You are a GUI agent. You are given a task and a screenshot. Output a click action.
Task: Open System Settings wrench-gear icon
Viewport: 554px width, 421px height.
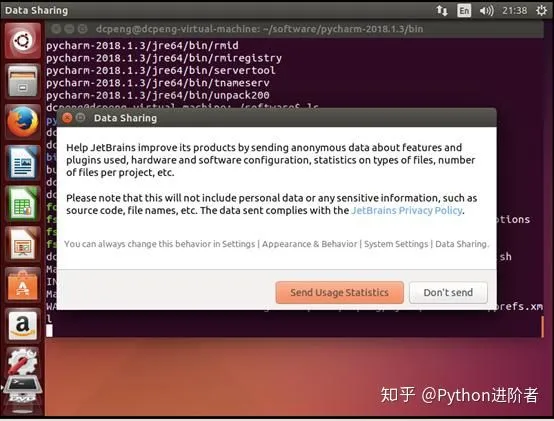tap(23, 361)
